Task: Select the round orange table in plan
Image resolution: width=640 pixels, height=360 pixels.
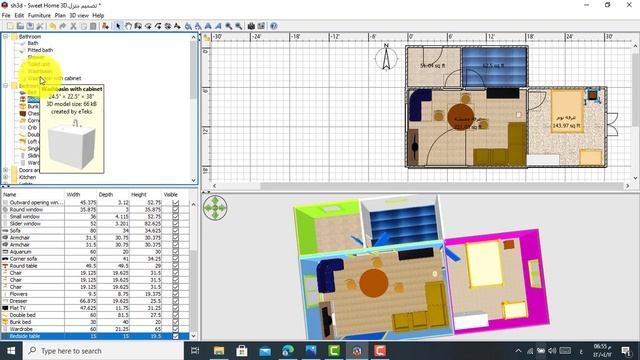Action: [x=460, y=117]
